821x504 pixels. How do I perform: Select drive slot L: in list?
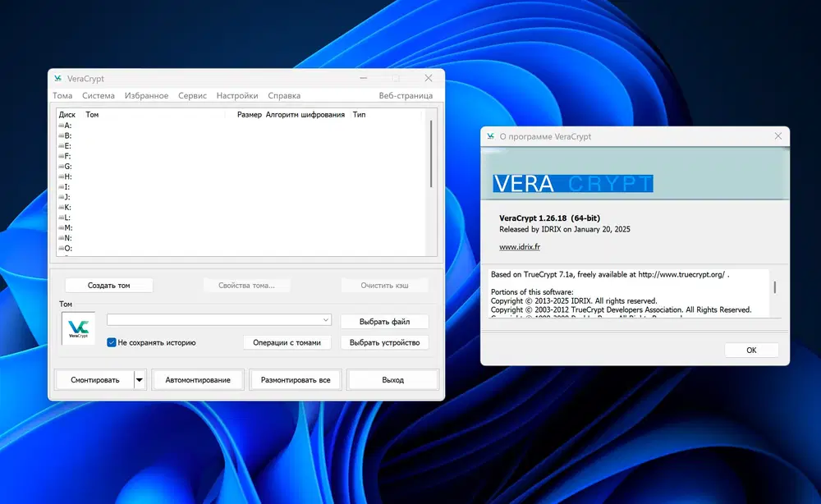point(64,218)
